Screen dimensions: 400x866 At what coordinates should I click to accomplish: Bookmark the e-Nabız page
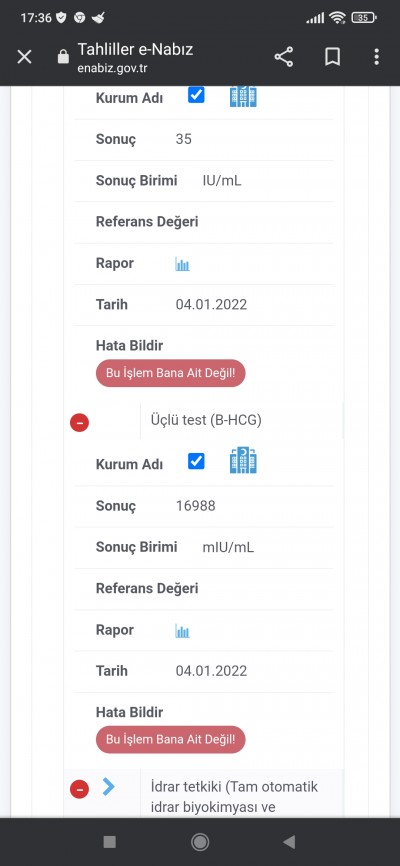point(332,57)
